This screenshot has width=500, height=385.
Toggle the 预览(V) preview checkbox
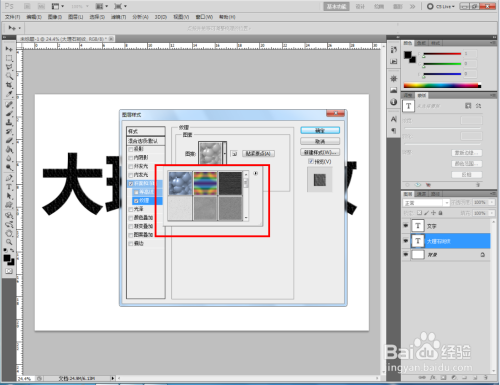click(311, 162)
